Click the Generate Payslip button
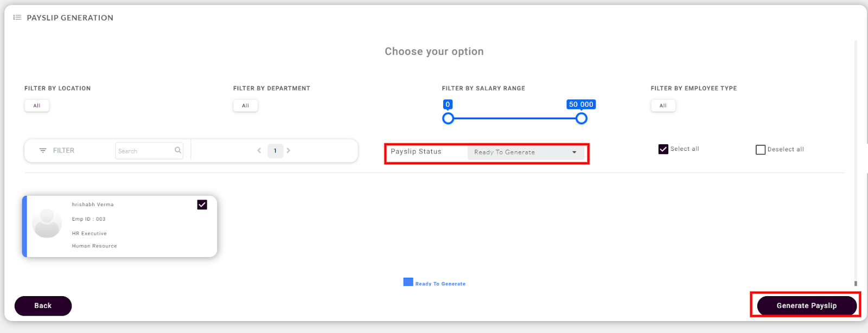This screenshot has width=868, height=333. [806, 306]
